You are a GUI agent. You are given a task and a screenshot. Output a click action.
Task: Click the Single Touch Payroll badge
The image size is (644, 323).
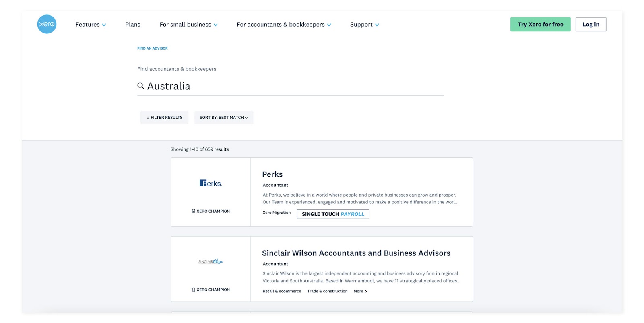(333, 214)
